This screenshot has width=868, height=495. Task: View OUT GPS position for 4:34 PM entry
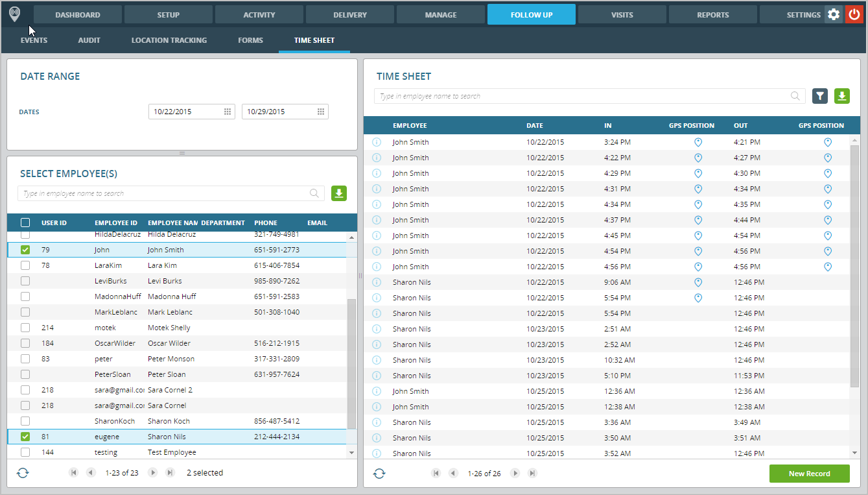827,189
